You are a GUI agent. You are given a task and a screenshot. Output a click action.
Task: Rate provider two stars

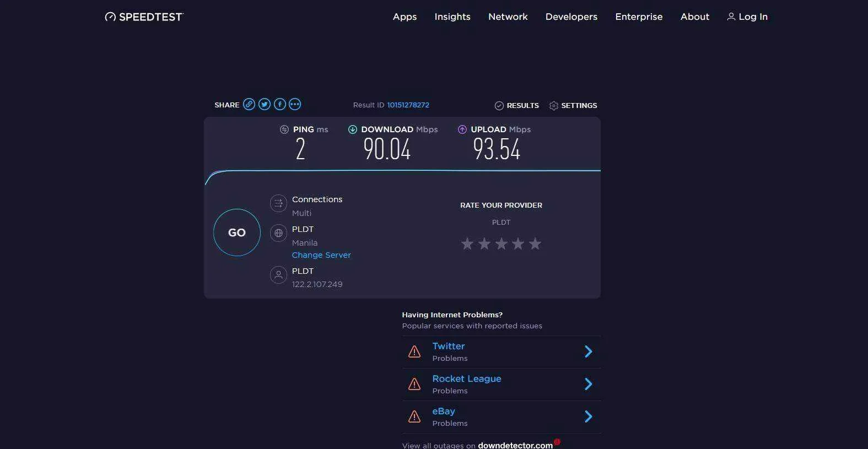[484, 244]
